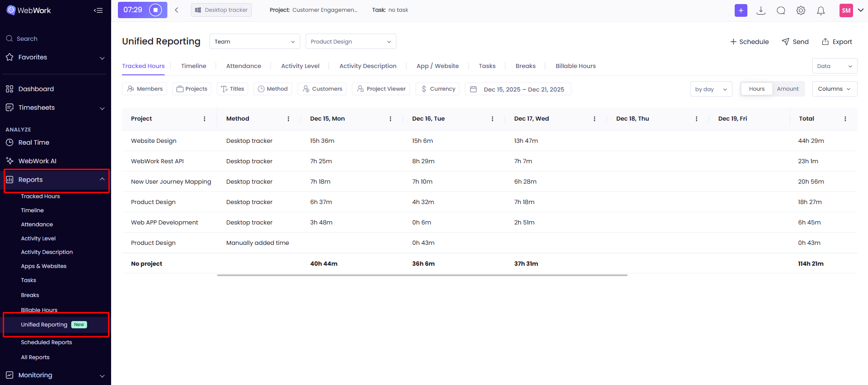Expand the by day grouping dropdown

[x=711, y=89]
